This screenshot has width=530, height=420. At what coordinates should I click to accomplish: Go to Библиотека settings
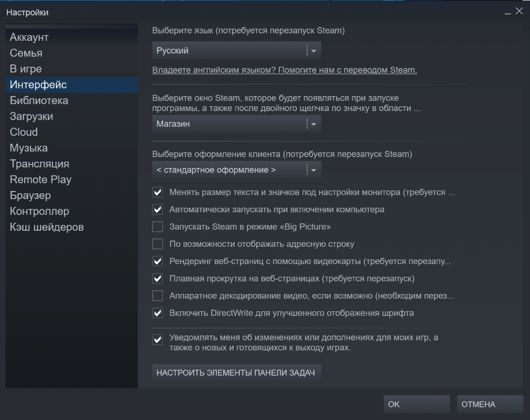pyautogui.click(x=71, y=100)
